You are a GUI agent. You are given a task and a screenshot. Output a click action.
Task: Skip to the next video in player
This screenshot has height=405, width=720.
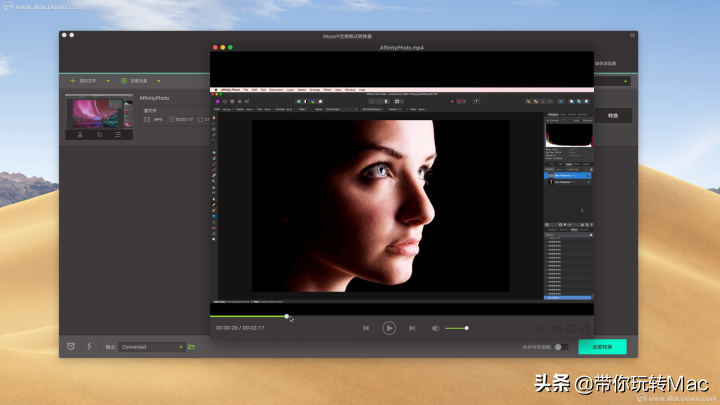(x=412, y=328)
